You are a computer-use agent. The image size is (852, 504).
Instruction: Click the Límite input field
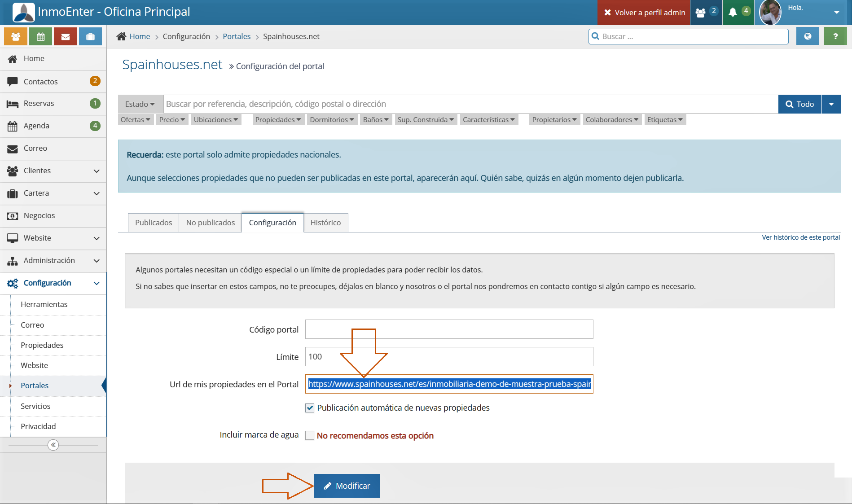(x=449, y=357)
